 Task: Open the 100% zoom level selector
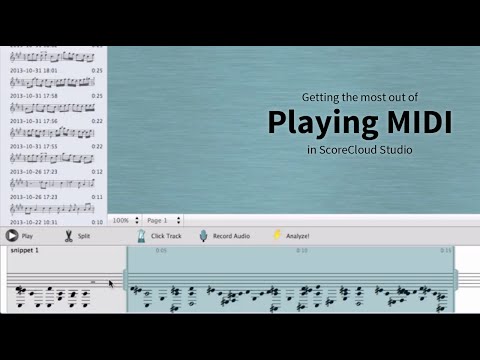pos(125,220)
